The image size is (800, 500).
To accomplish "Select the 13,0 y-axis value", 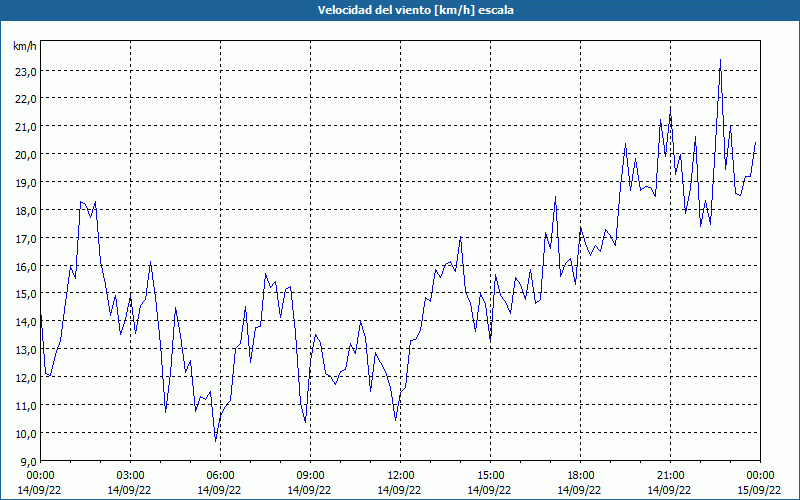I will (x=26, y=351).
